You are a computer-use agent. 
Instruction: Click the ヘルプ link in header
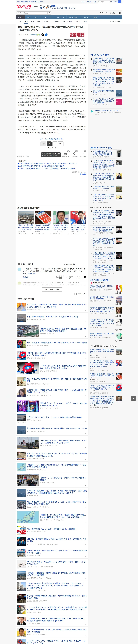[94, 2]
